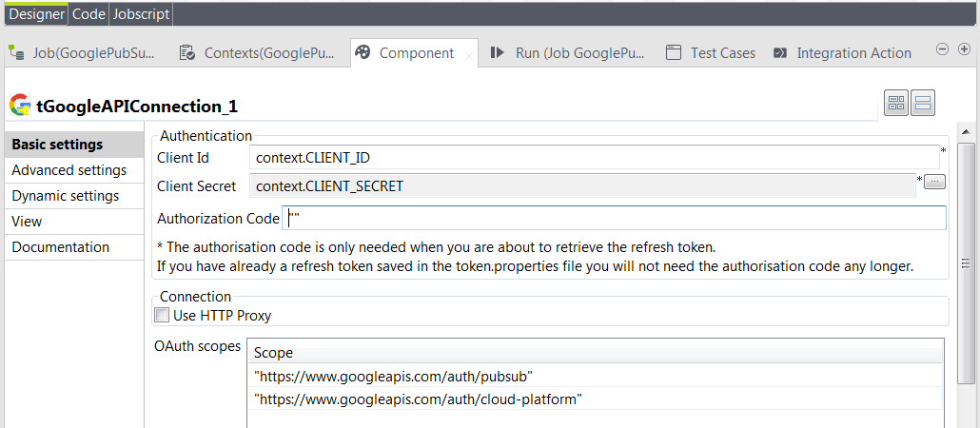Image resolution: width=980 pixels, height=428 pixels.
Task: Open the Client Secret ellipsis editor button
Action: [934, 182]
